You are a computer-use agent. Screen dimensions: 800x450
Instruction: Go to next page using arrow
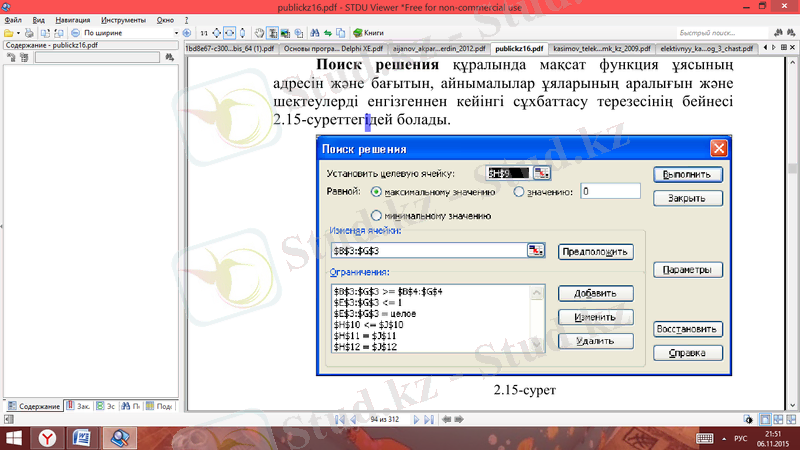(x=416, y=420)
